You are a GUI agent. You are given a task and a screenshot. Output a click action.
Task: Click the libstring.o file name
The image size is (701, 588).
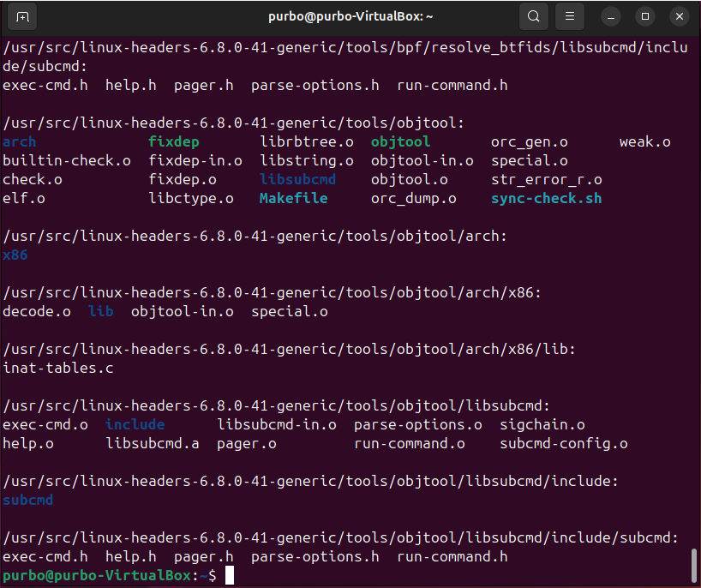[307, 161]
